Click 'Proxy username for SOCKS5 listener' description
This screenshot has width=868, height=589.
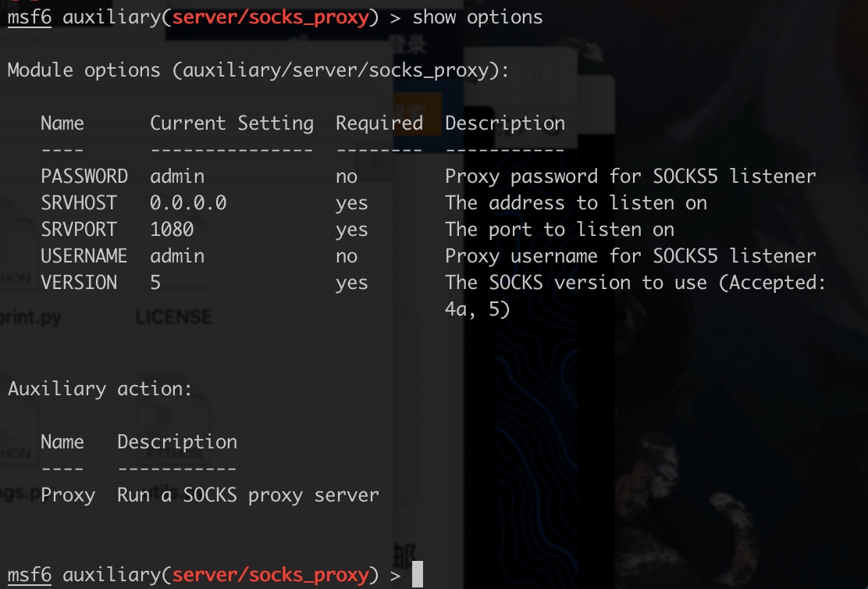click(631, 256)
